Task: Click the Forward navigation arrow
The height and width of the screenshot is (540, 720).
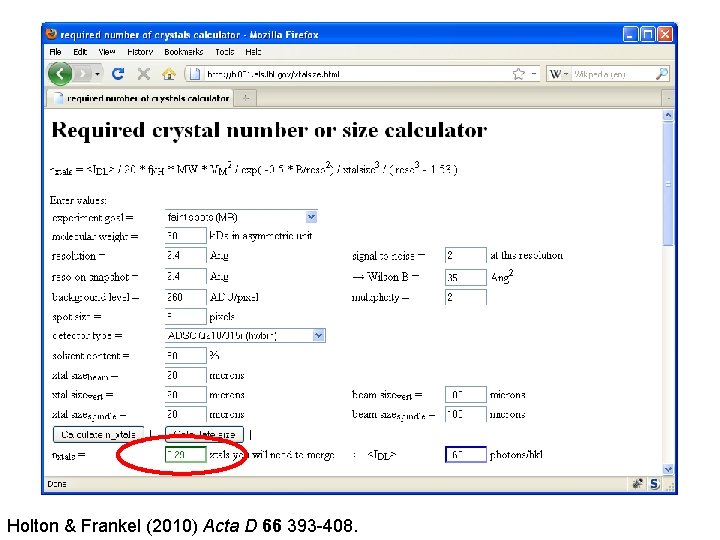Action: click(x=84, y=73)
